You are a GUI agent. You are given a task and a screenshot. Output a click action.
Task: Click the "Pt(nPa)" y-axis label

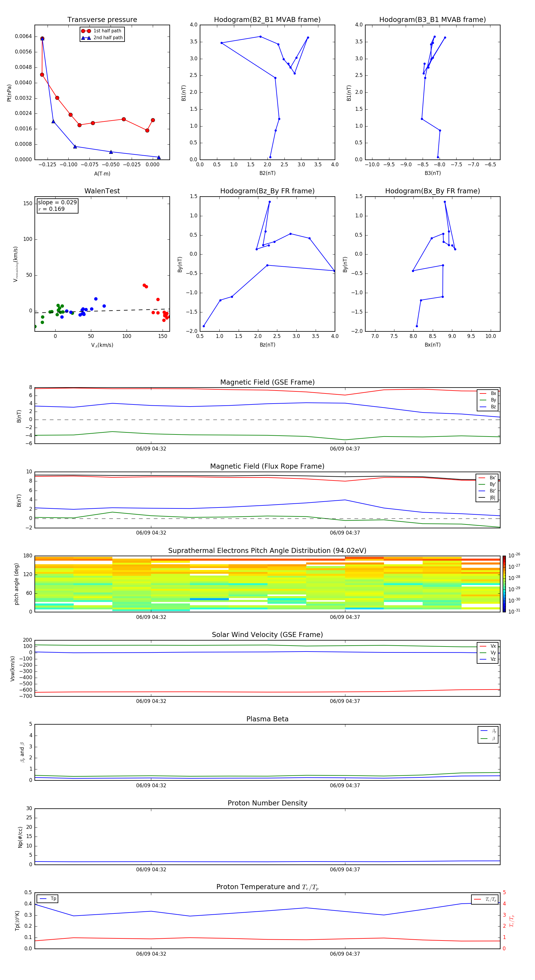9,92
